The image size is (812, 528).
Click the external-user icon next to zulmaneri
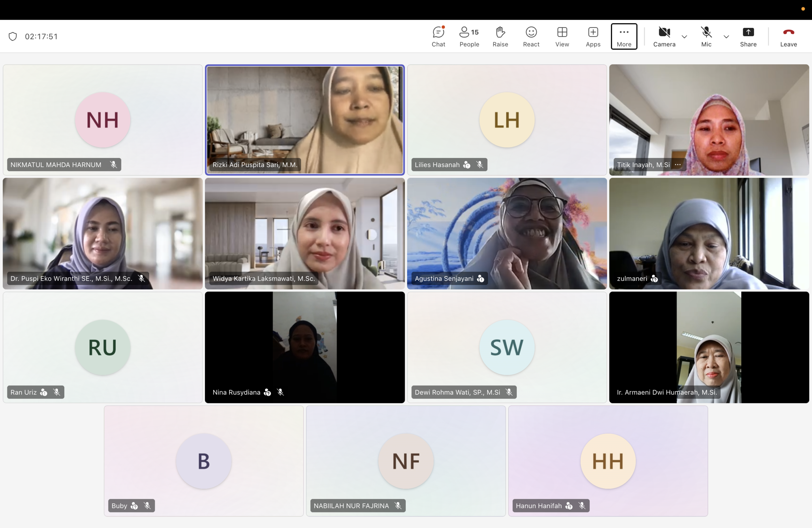tap(654, 279)
